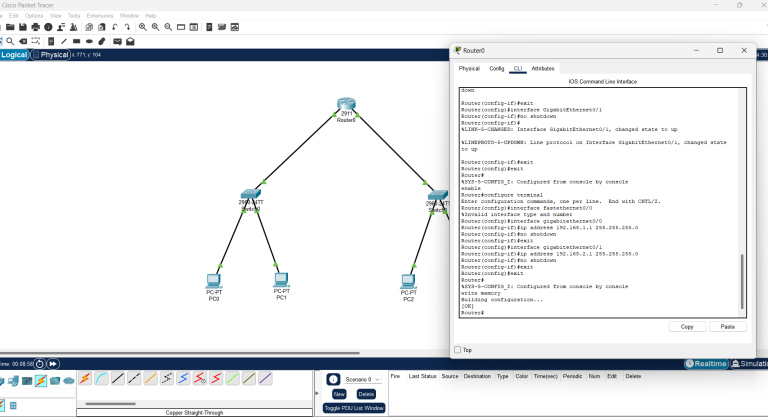Image resolution: width=768 pixels, height=417 pixels.
Task: Choose the automatic connection lightning cable
Action: (85, 378)
